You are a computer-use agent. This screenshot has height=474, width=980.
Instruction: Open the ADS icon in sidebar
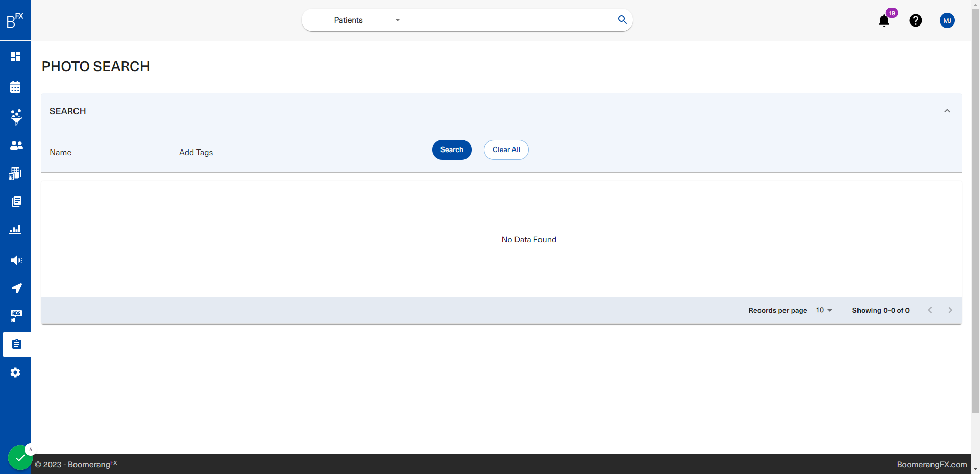(16, 316)
